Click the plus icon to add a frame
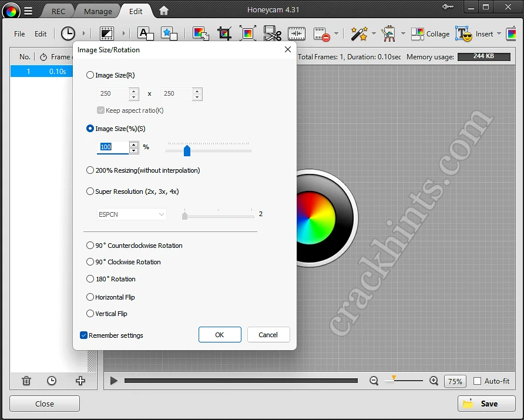Screen dimensions: 524x420 [x=80, y=381]
